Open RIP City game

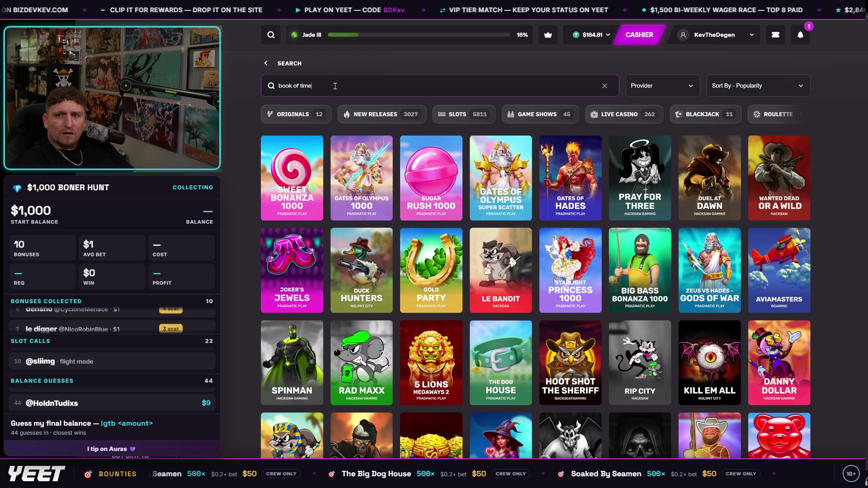coord(640,363)
